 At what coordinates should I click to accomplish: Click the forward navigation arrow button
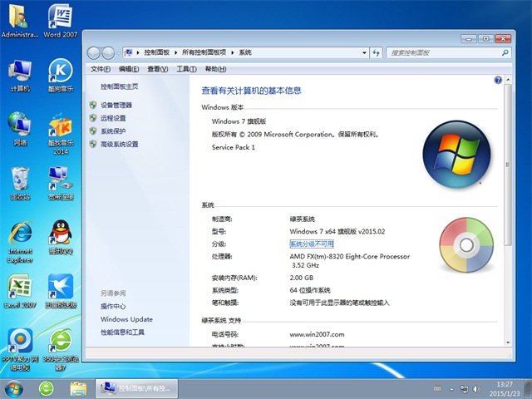tap(108, 52)
